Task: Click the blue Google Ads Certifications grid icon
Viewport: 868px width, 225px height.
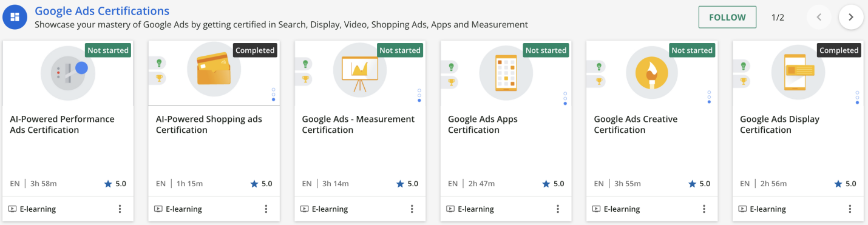Action: tap(15, 17)
